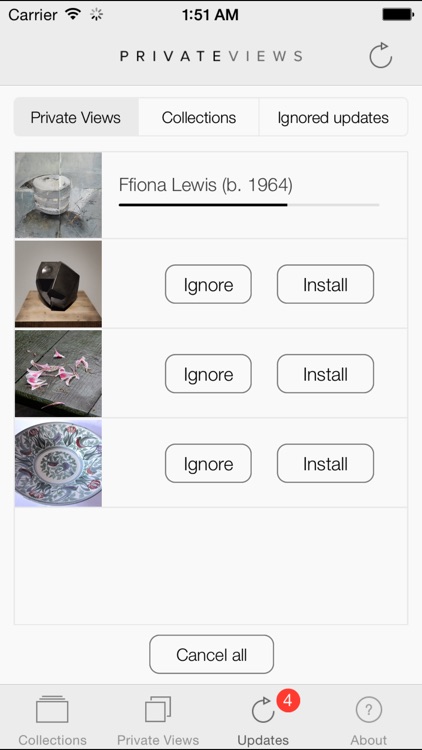Open the About question mark icon

pyautogui.click(x=368, y=709)
